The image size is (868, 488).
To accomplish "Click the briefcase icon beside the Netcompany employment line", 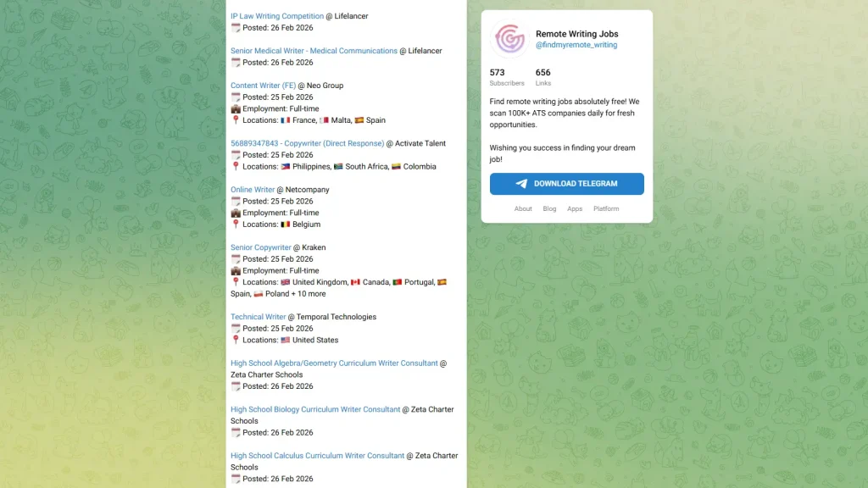I will tap(236, 213).
